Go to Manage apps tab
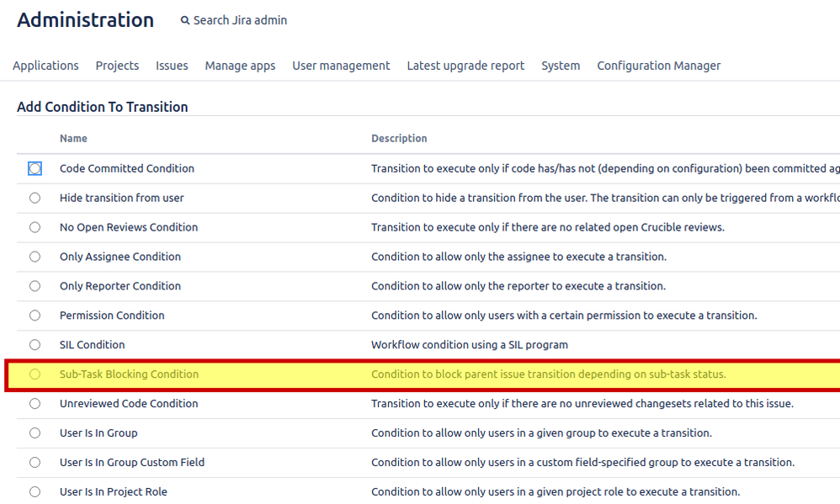 coord(240,66)
